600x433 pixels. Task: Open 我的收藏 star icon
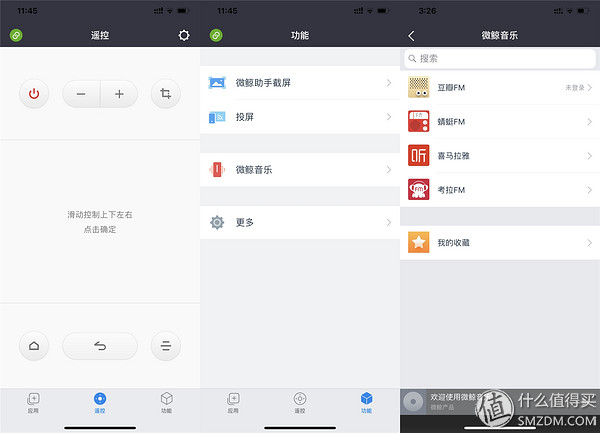tap(419, 242)
